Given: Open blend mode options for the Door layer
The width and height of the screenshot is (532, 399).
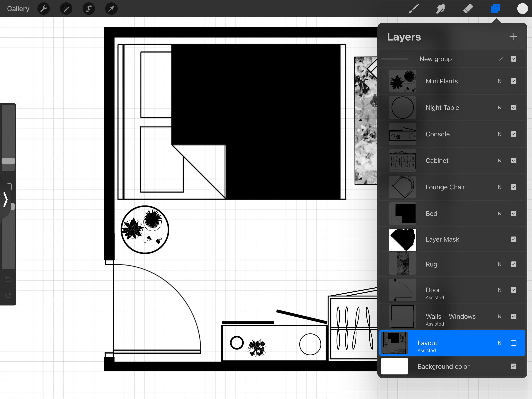Looking at the screenshot, I should coord(499,290).
